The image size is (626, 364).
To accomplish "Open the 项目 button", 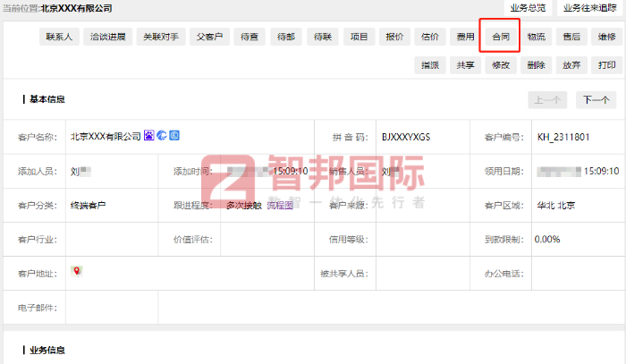I will (359, 37).
